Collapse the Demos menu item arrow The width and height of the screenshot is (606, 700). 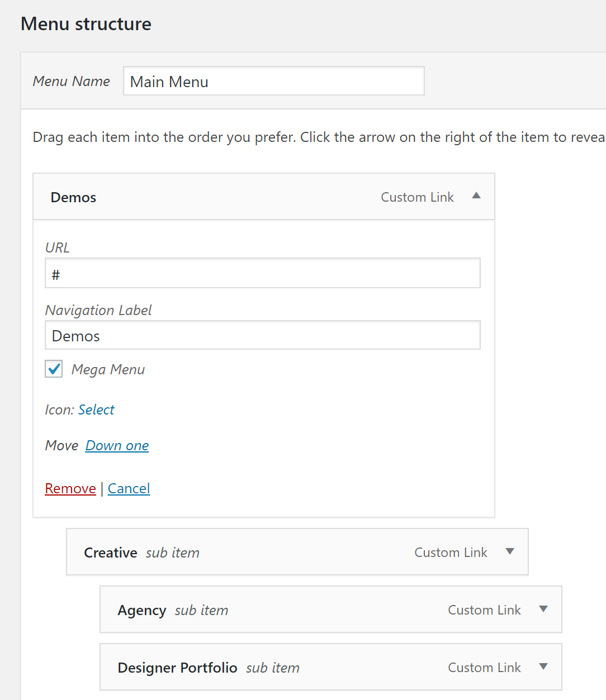tap(476, 196)
